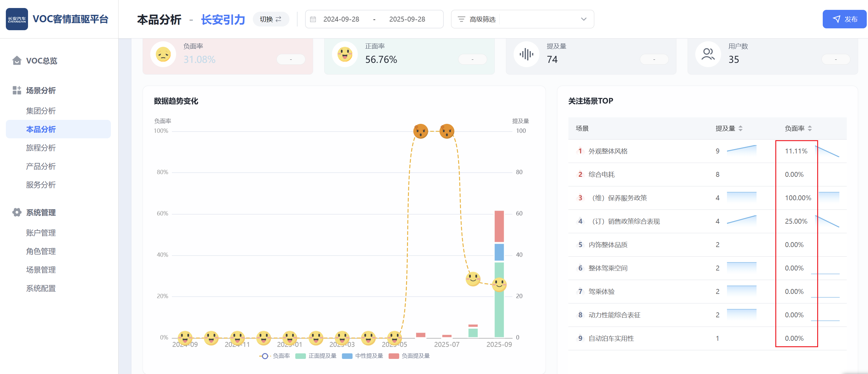Click the 用户数 people icon

click(708, 54)
